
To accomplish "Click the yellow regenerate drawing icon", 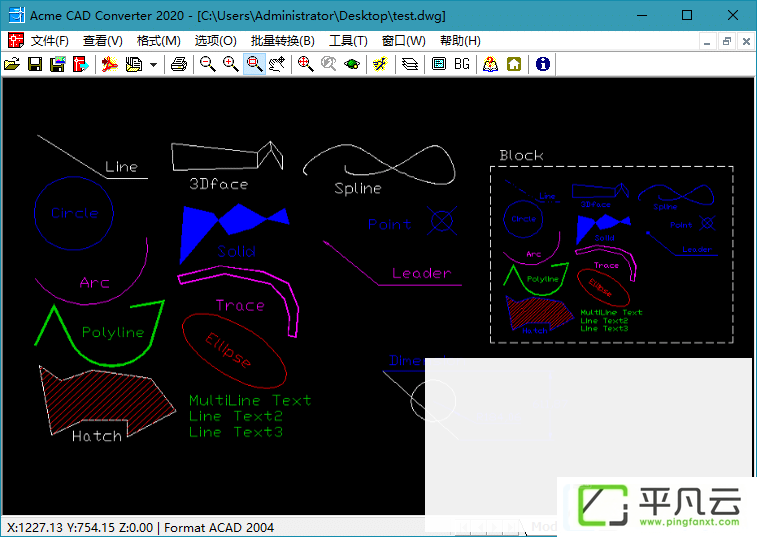I will coord(380,64).
